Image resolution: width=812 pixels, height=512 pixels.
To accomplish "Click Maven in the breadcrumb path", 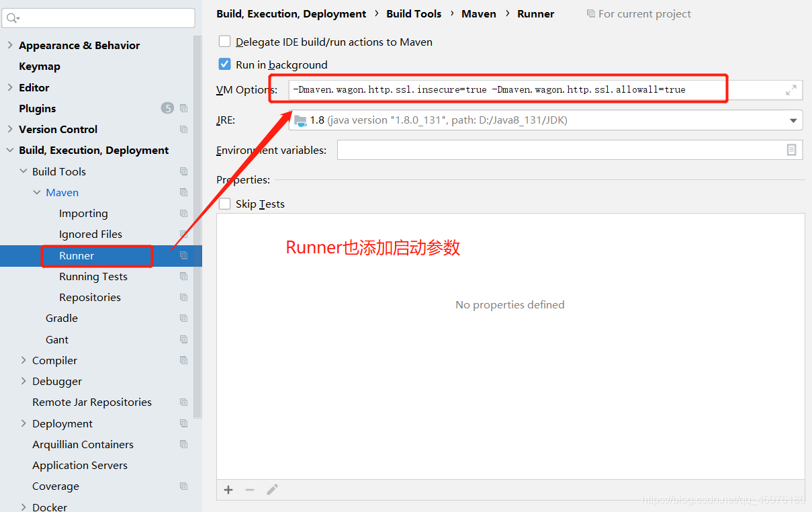I will (x=479, y=13).
